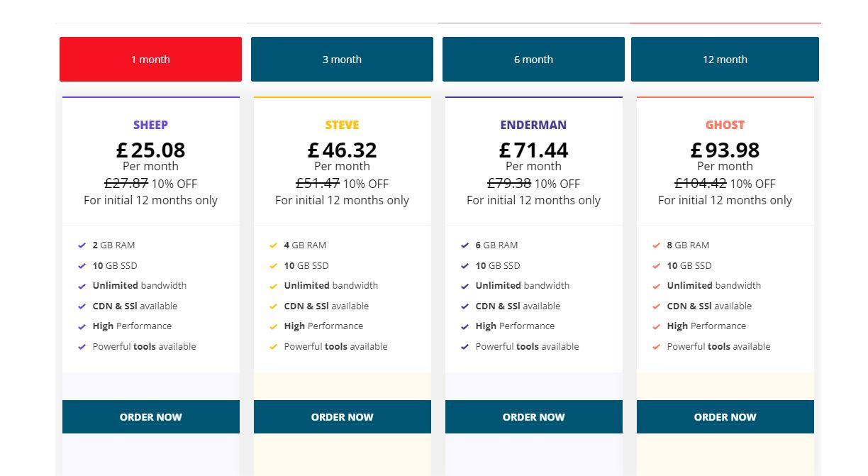Click the checkmark beside Steve's CDN & SSl available

pos(272,306)
